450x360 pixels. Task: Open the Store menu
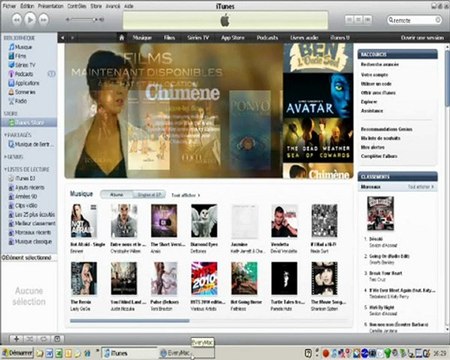pos(96,6)
